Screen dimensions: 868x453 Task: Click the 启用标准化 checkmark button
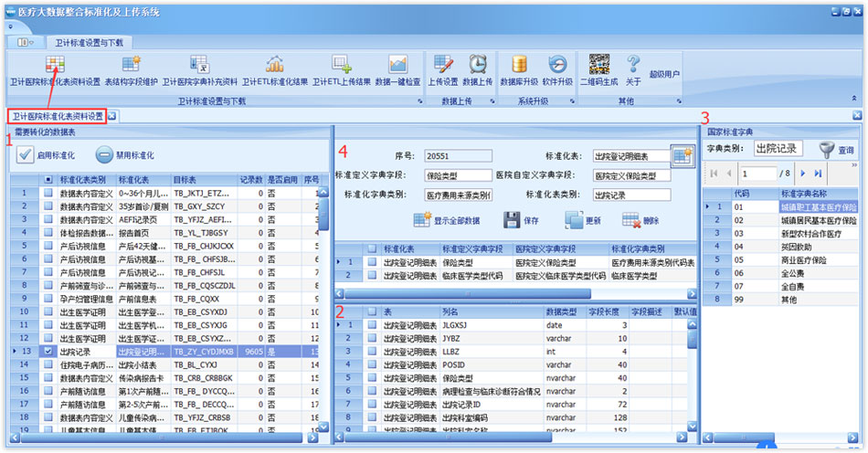46,155
